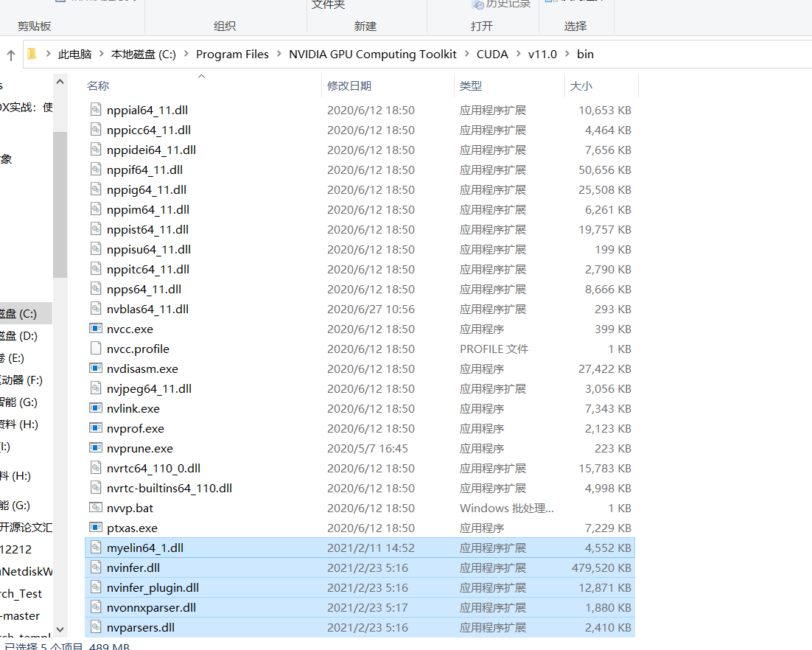Click the nvvp.bat batch file icon
This screenshot has width=812, height=650.
coord(96,508)
